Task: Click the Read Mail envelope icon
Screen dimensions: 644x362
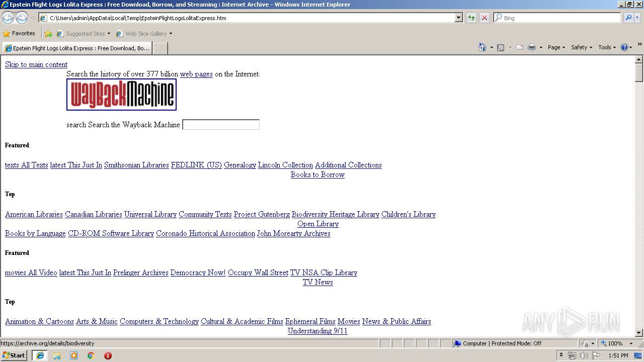Action: point(520,47)
